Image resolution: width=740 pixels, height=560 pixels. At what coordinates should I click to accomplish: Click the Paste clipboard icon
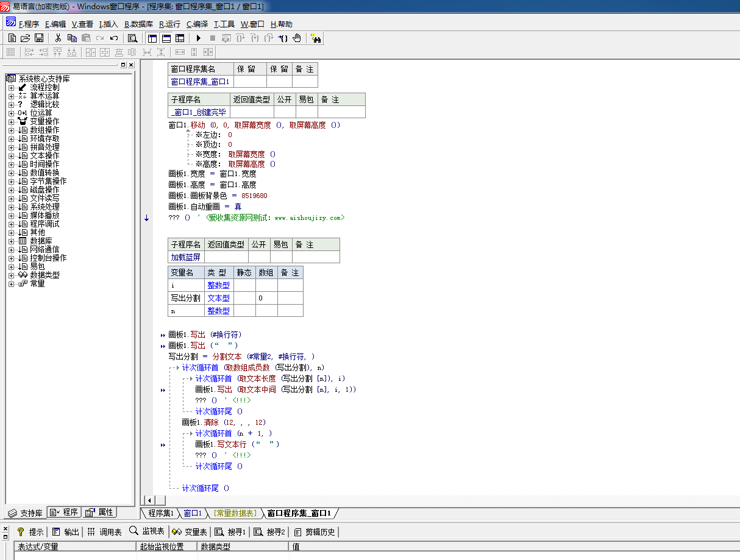[x=86, y=38]
